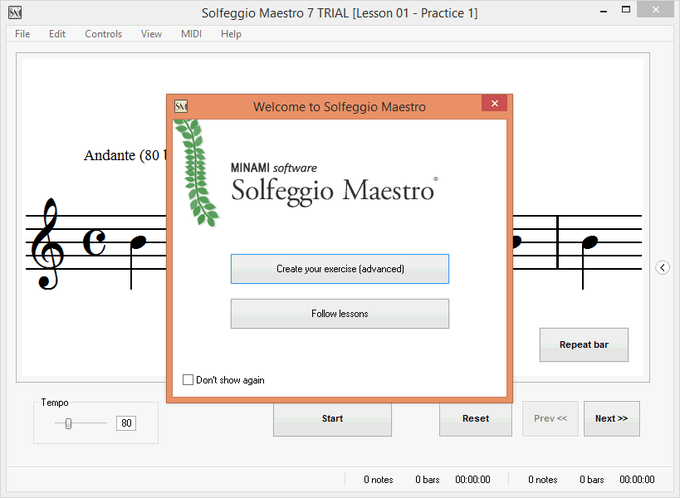Screen dimensions: 680x498
Task: Click the first quarter note on staff
Action: [x=137, y=262]
